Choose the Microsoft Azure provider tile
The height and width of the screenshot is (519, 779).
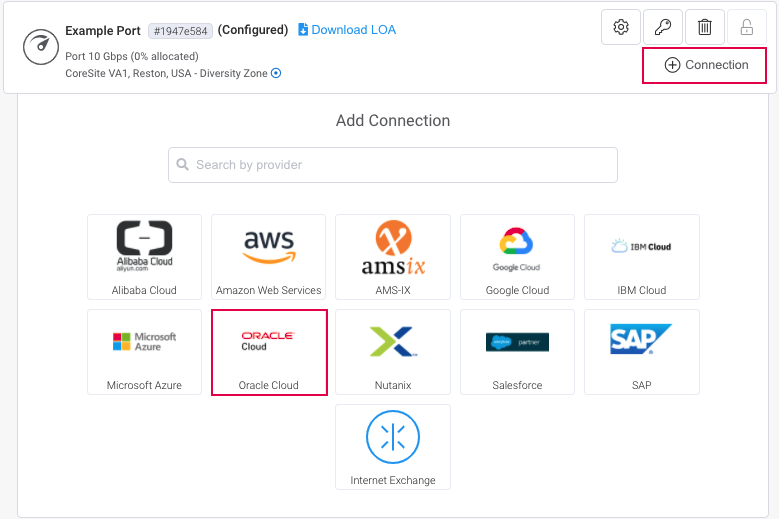click(x=145, y=352)
